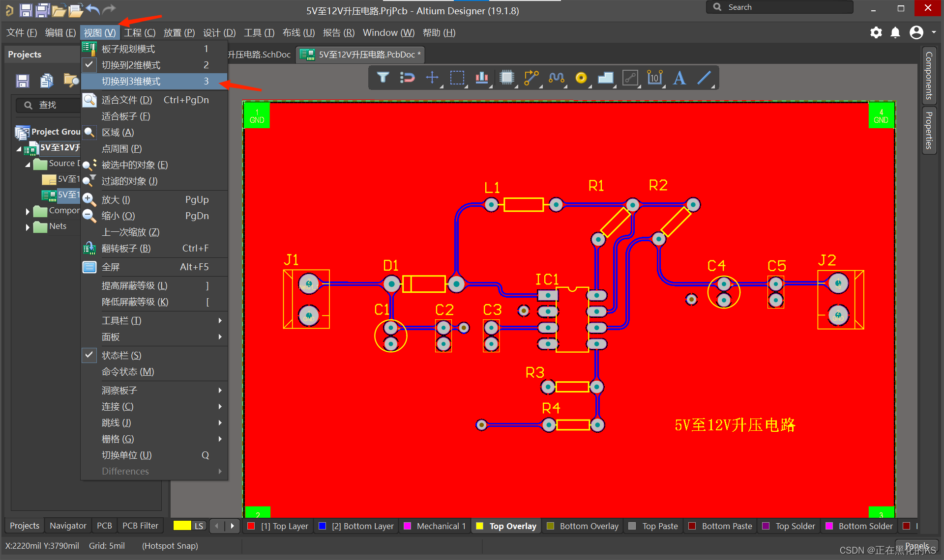Expand the Grids (栅格) submenu arrow
This screenshot has width=944, height=560.
(x=220, y=439)
